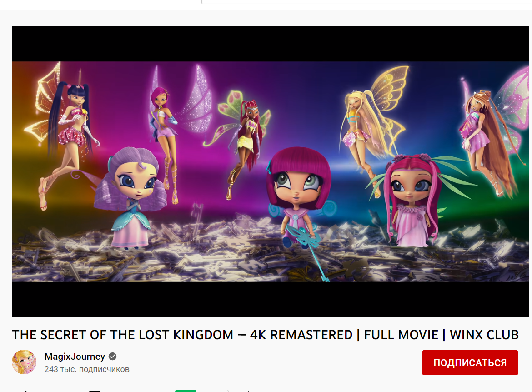Image resolution: width=532 pixels, height=392 pixels.
Task: Click the MagixJourney channel avatar
Action: click(x=24, y=362)
